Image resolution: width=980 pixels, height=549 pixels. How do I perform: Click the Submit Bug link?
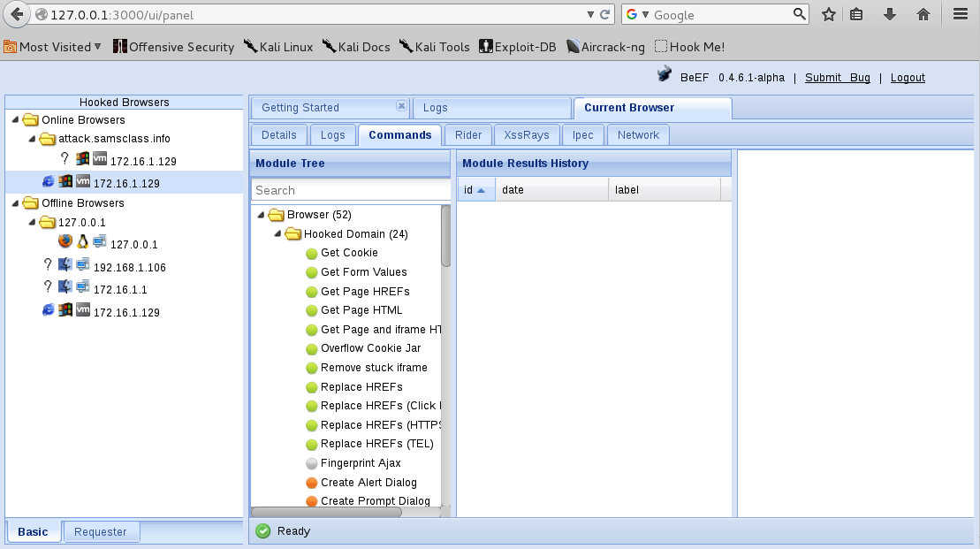[838, 78]
